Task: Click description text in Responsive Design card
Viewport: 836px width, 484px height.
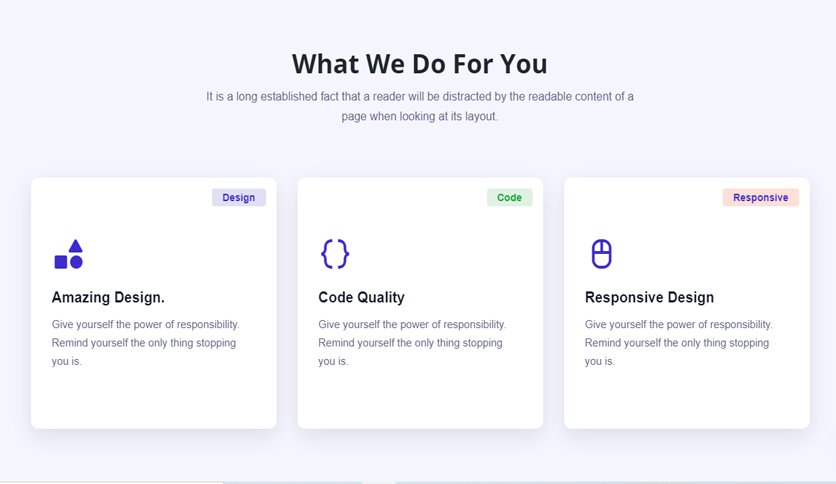Action: click(x=679, y=343)
